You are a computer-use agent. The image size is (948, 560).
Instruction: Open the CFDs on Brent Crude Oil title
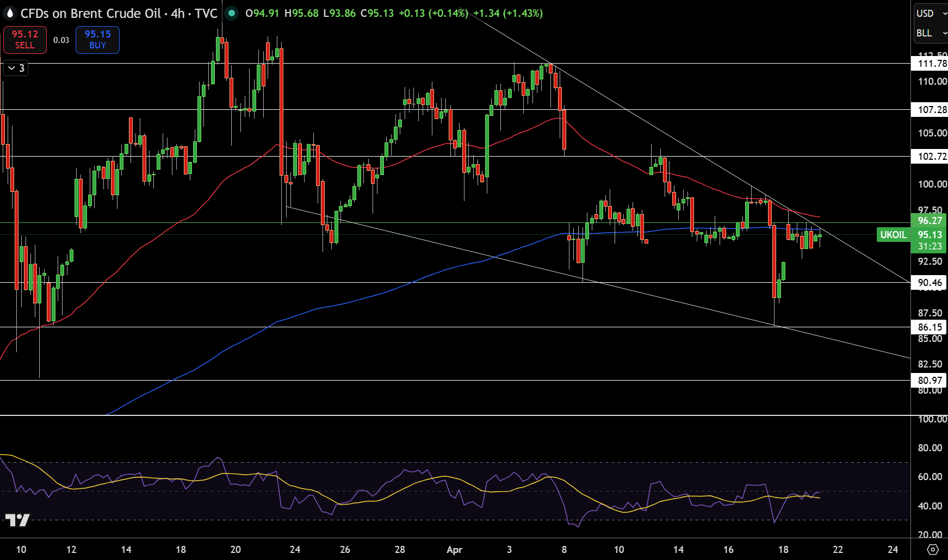[x=91, y=13]
